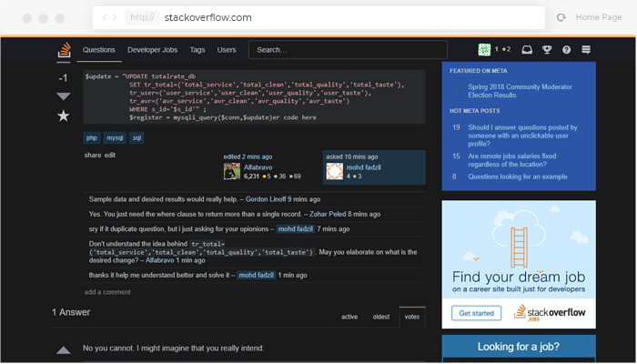Open Spring 2018 Community Moderator Election Results
Viewport: 637px width, 364px height.
pyautogui.click(x=520, y=91)
